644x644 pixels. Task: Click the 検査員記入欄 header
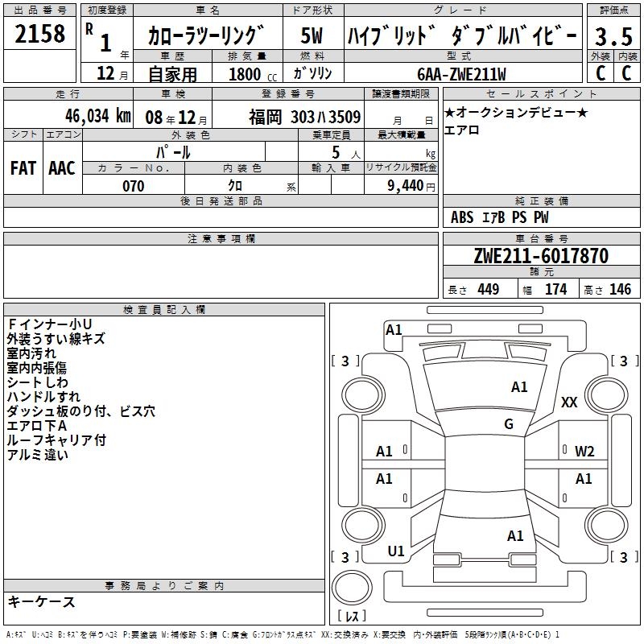point(164,310)
